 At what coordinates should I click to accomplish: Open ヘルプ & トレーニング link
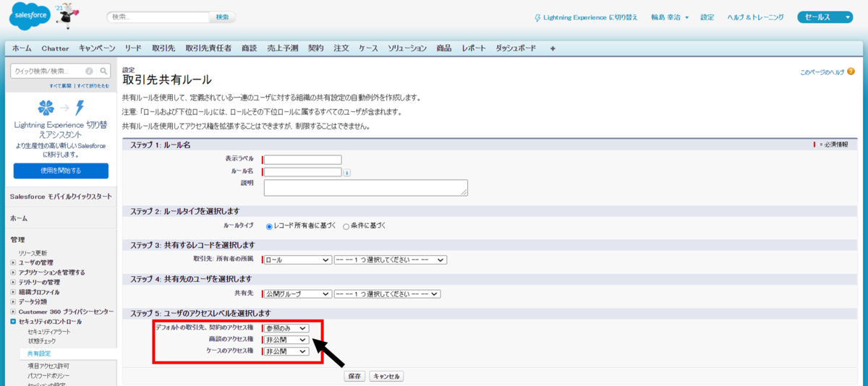pos(754,17)
